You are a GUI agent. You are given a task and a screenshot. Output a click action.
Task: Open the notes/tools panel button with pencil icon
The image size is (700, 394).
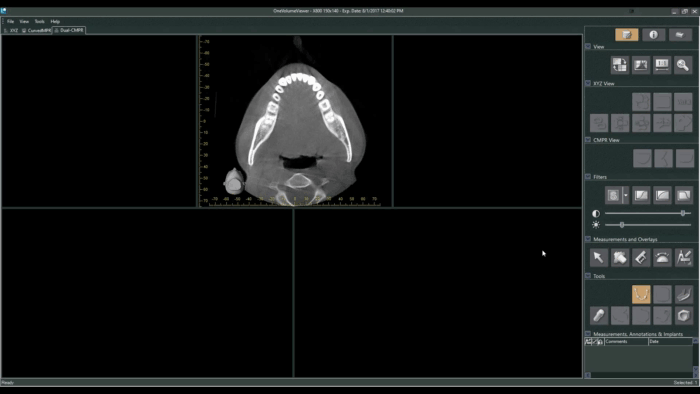tap(626, 35)
